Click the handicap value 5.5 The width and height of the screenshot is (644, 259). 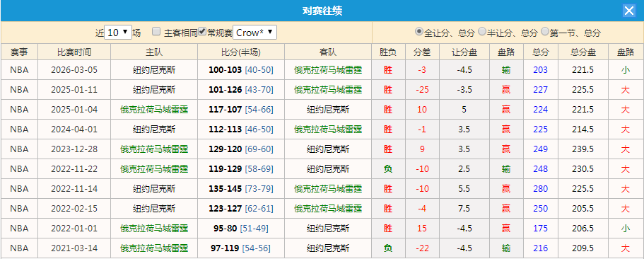point(464,189)
